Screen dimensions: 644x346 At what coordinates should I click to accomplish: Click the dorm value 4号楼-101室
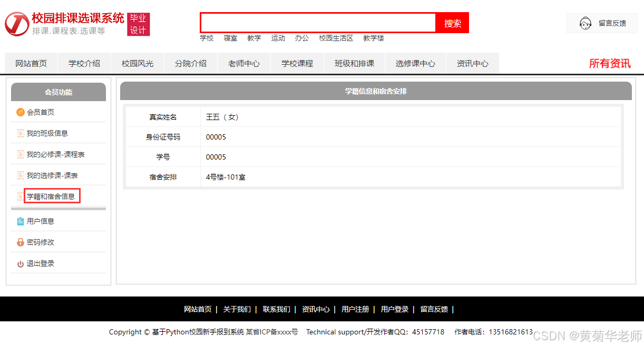[226, 177]
